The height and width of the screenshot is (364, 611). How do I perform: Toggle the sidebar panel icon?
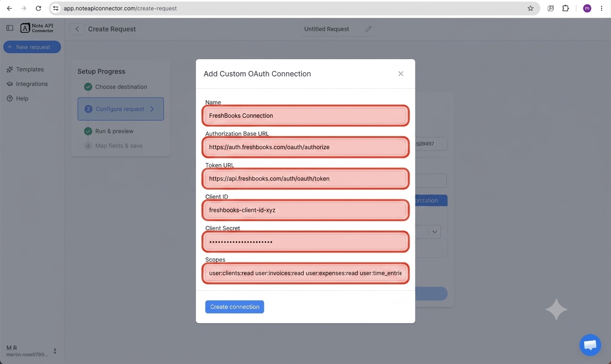click(10, 28)
